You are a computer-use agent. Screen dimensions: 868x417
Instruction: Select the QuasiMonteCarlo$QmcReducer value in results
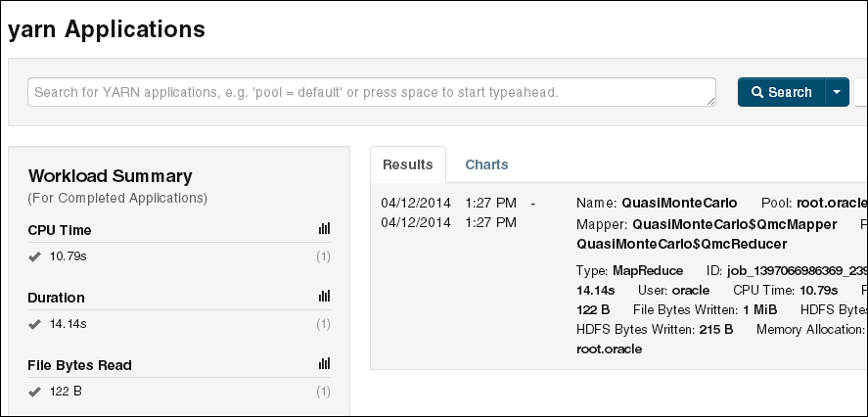coord(675,244)
